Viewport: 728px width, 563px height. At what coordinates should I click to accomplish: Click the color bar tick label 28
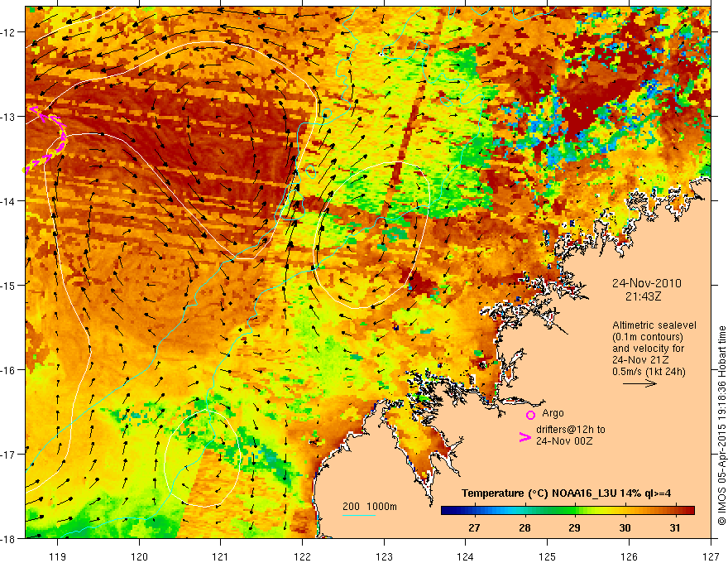tap(524, 527)
